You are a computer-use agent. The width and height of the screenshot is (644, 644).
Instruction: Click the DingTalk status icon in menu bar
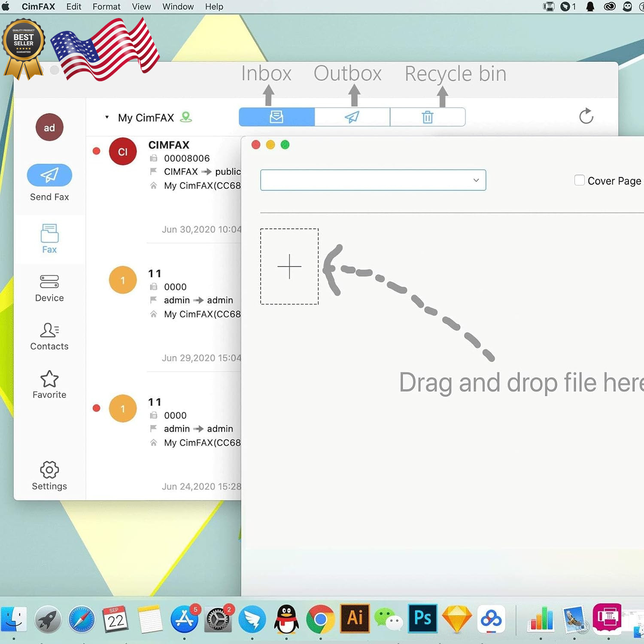click(x=565, y=6)
